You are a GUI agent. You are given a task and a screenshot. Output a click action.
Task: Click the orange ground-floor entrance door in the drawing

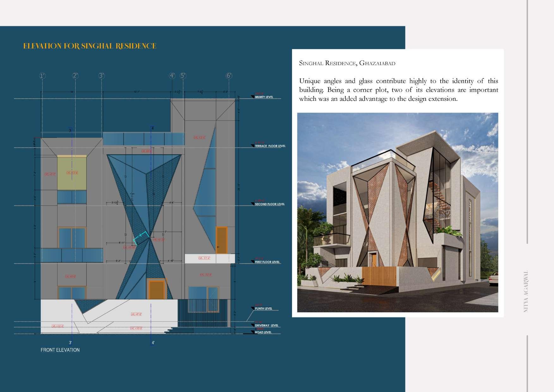click(x=156, y=290)
